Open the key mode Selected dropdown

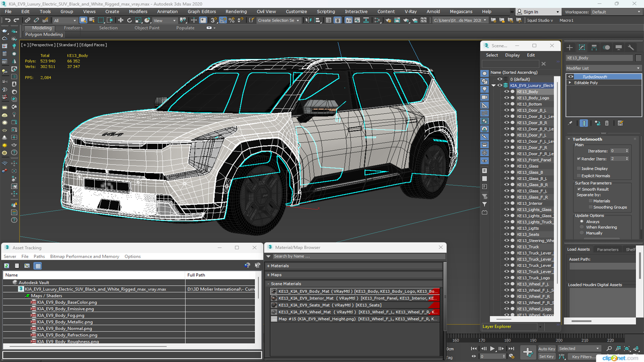pos(579,349)
